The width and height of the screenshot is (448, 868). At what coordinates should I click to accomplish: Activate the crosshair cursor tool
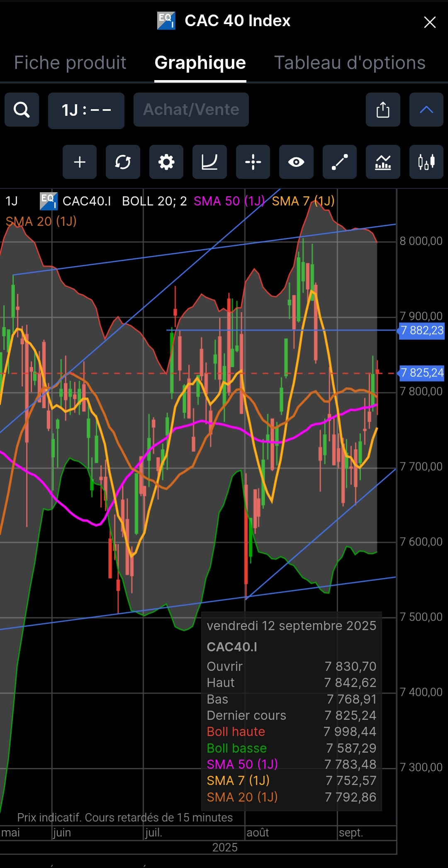[253, 162]
